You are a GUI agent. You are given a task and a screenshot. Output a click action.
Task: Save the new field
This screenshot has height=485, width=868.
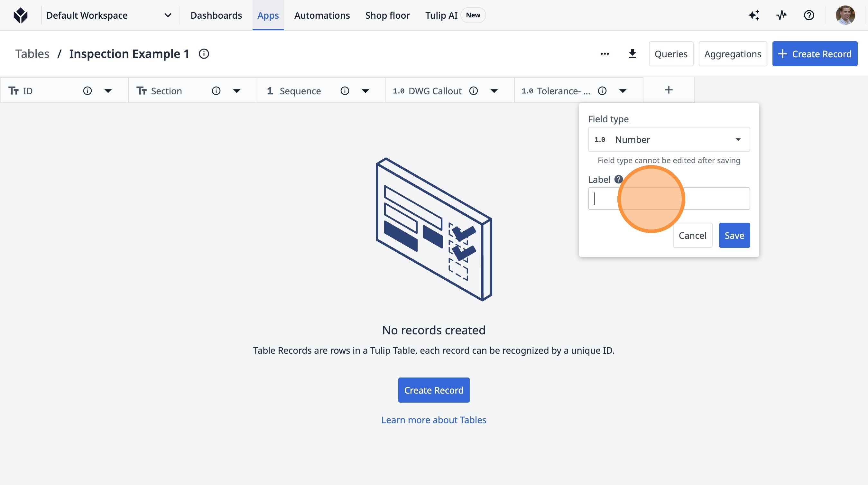[x=734, y=235]
